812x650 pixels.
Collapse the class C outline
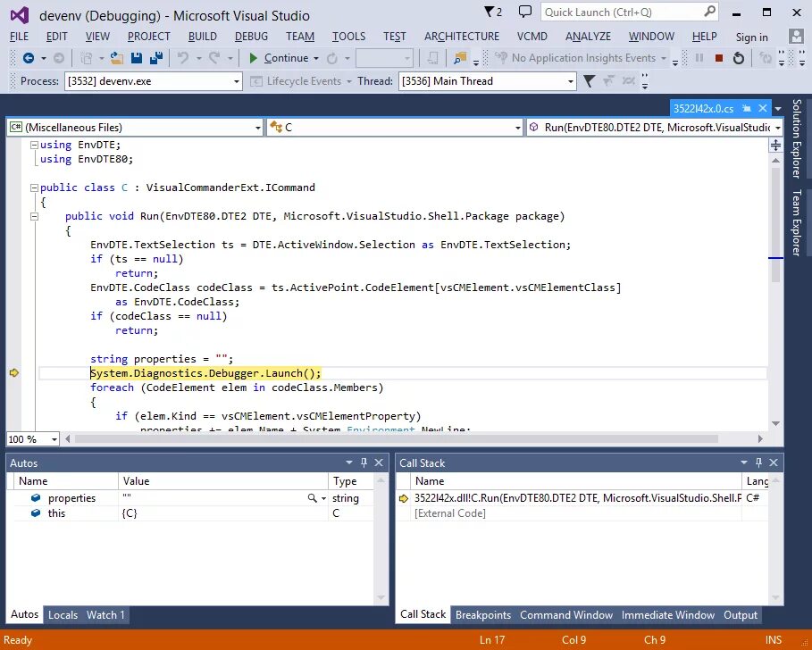[34, 187]
